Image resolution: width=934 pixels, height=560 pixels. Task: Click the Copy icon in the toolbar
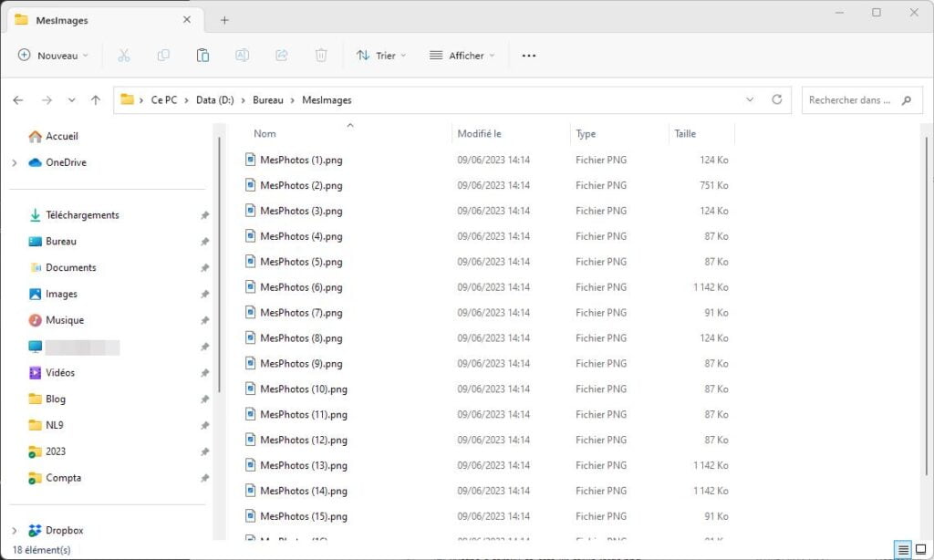coord(163,55)
